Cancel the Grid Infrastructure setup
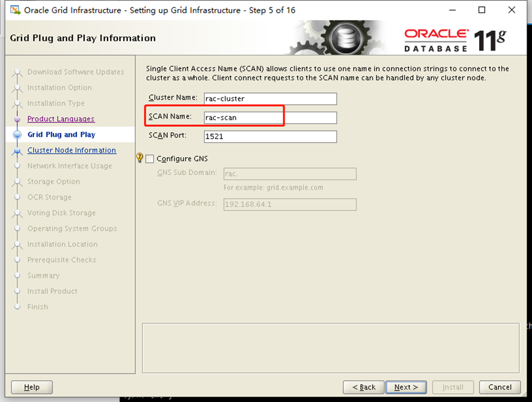The width and height of the screenshot is (532, 402). (500, 387)
